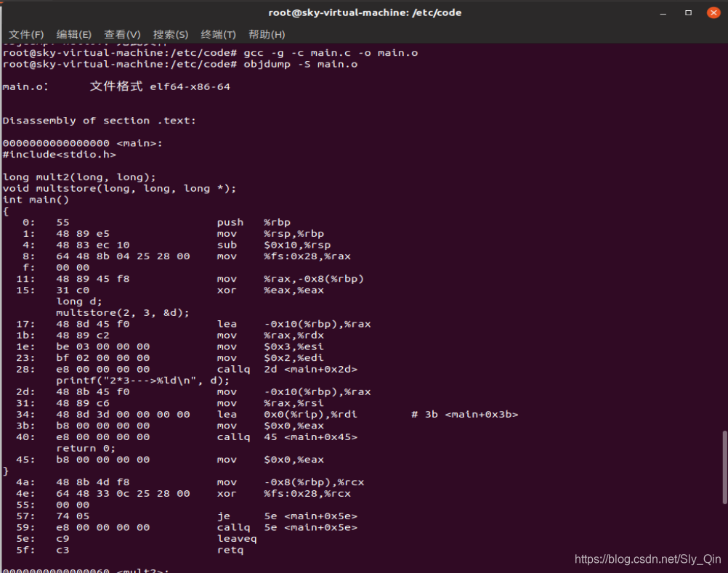The height and width of the screenshot is (573, 728).
Task: Click the 'lea -0x10(%rbp),%rax' instruction
Action: [294, 324]
